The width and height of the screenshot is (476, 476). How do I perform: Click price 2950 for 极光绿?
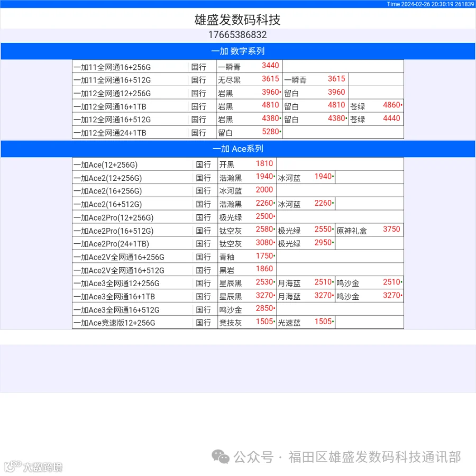323,243
